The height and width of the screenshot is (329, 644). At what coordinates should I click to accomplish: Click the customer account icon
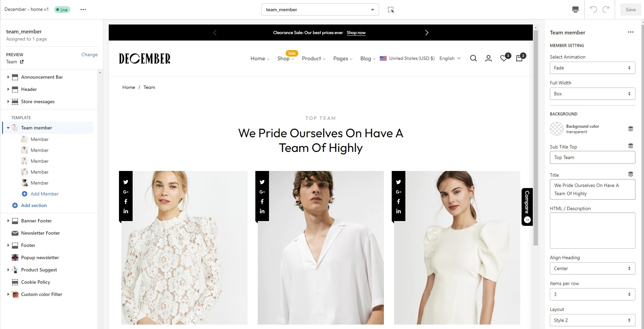click(x=488, y=58)
